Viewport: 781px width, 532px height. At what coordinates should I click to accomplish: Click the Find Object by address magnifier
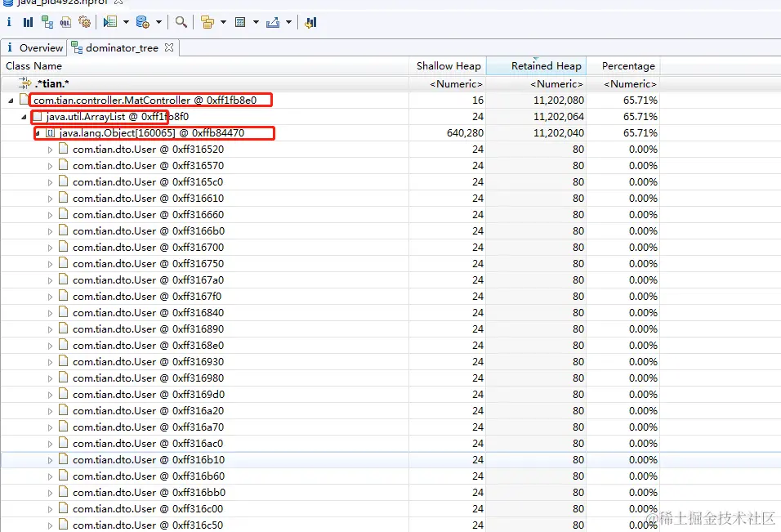click(181, 22)
